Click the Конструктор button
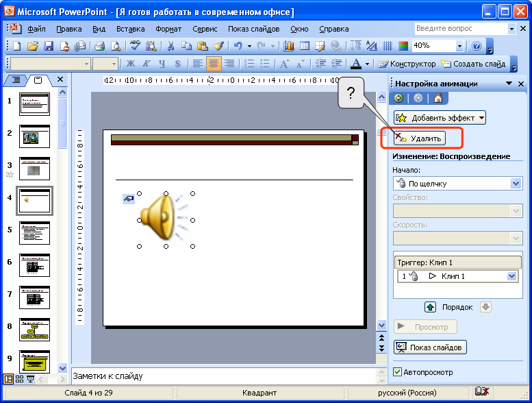This screenshot has width=532, height=403. tap(407, 64)
